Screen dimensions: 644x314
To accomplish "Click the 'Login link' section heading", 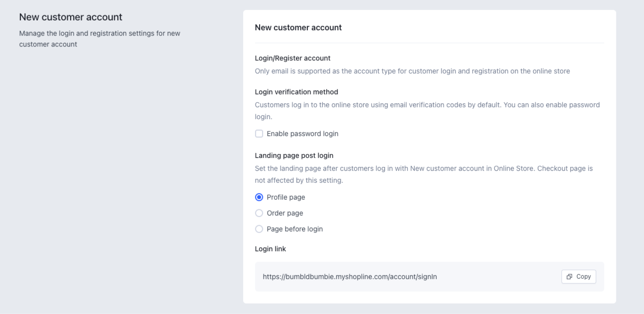I will (270, 249).
